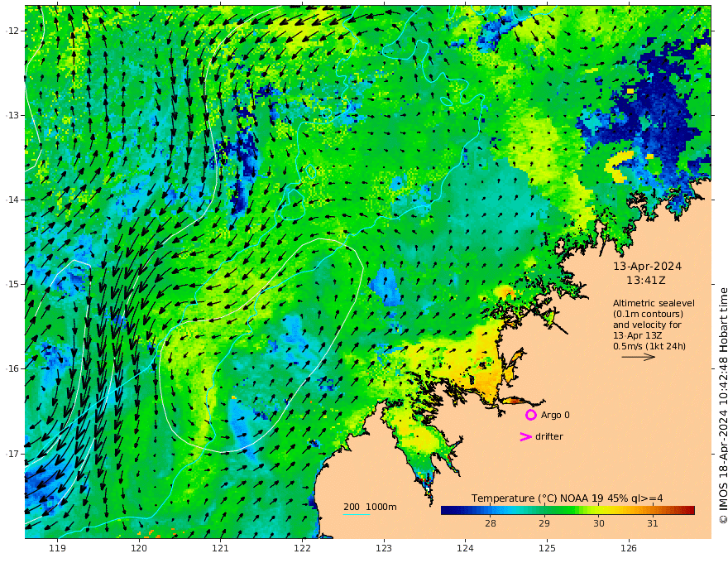Image resolution: width=728 pixels, height=563 pixels.
Task: Click the longitude axis label 123
Action: pos(384,548)
